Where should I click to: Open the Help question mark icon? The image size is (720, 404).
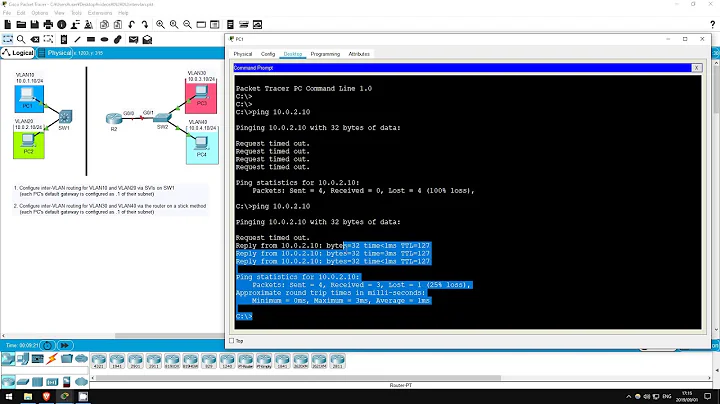713,25
